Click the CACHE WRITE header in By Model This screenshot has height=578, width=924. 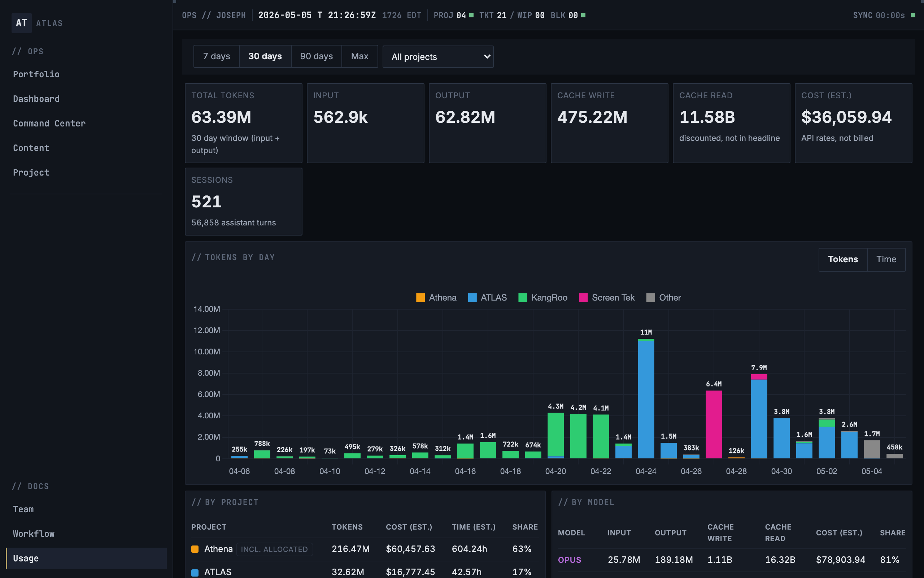(x=720, y=532)
